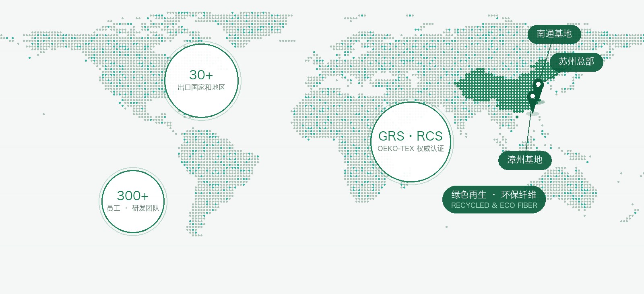Click the 绿色再生 · 环保纤维 badge

(x=494, y=200)
